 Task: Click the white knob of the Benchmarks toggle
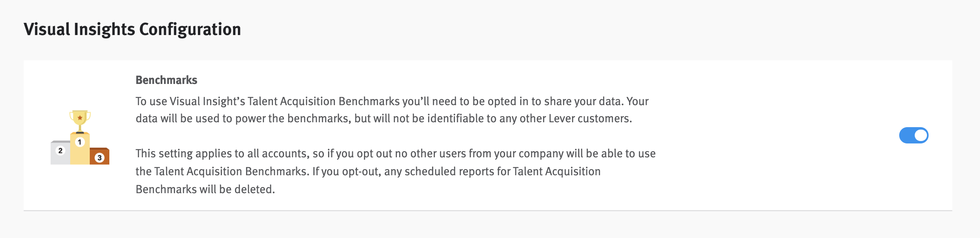(x=921, y=135)
